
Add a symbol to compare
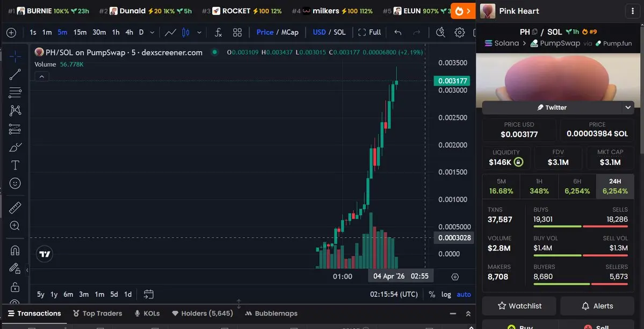11,32
